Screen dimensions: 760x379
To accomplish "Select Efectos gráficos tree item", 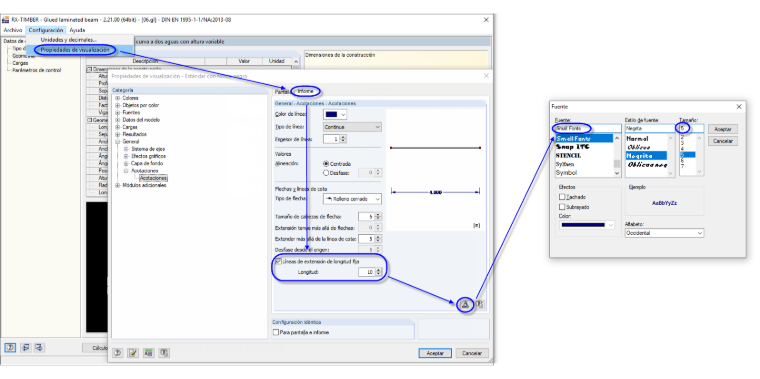I will 148,157.
